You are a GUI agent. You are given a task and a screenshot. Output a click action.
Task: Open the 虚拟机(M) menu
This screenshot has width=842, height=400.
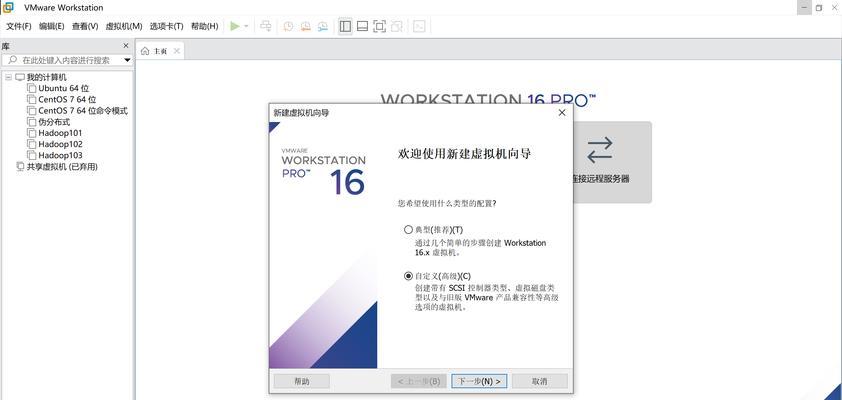124,26
